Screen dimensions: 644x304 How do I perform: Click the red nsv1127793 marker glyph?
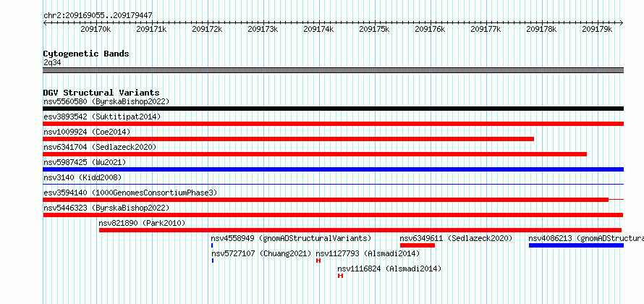pyautogui.click(x=318, y=261)
